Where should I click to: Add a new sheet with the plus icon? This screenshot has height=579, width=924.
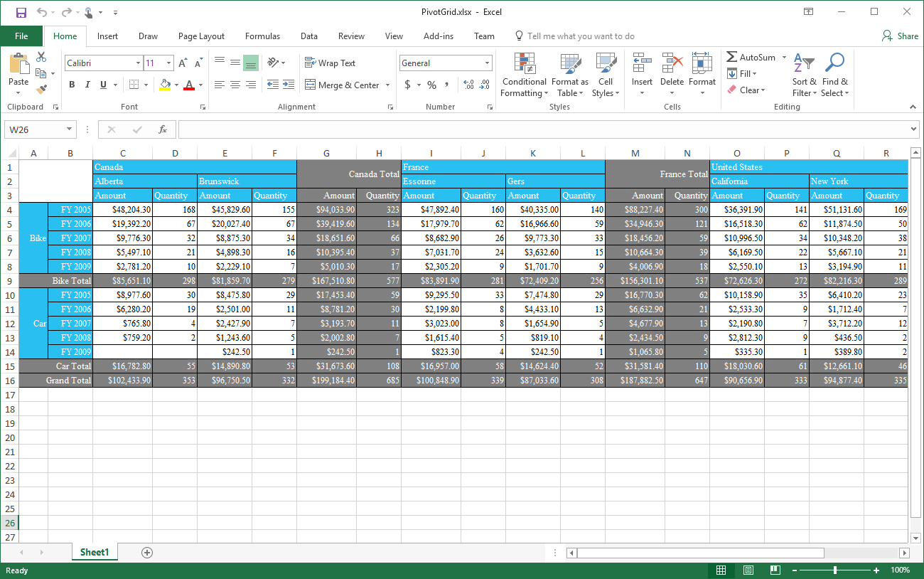coord(147,553)
